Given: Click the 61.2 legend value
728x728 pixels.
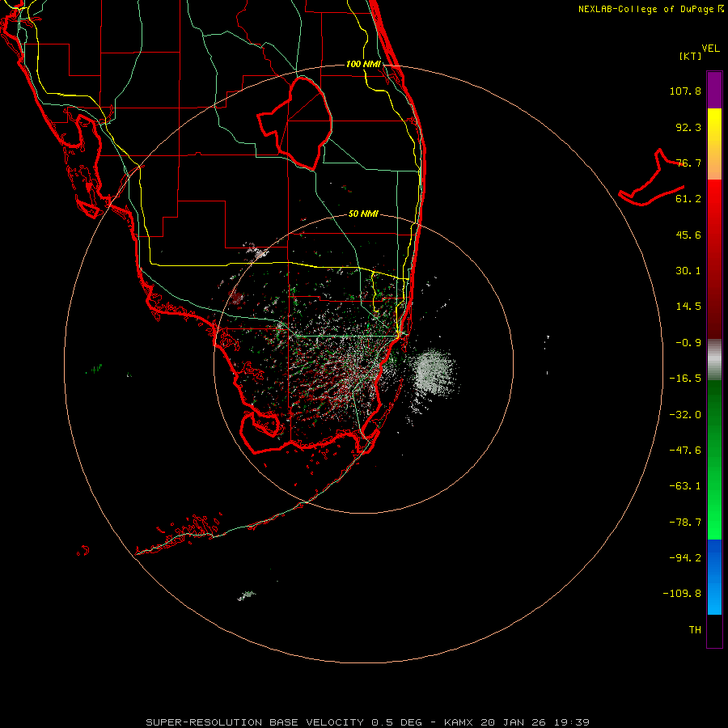Looking at the screenshot, I should point(688,199).
